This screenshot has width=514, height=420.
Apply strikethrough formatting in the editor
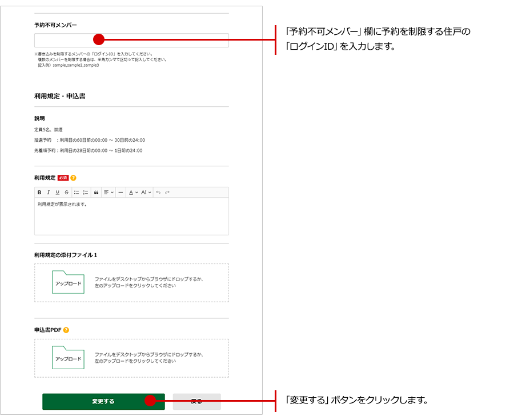point(66,193)
